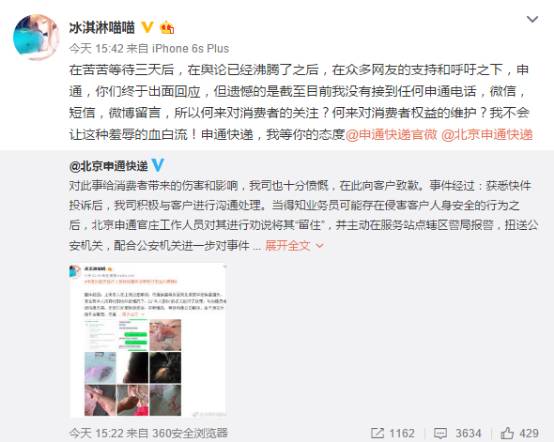Click the blue verified V badge
Viewport: 554px width, 442px height.
pyautogui.click(x=157, y=165)
